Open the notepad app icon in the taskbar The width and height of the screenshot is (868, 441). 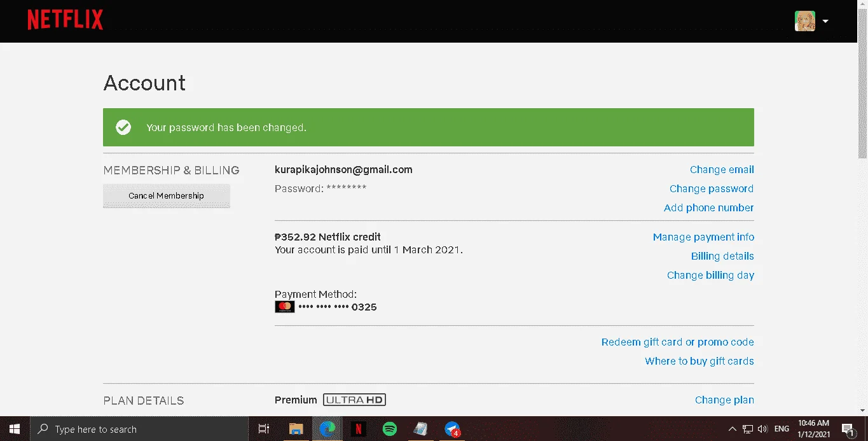420,429
